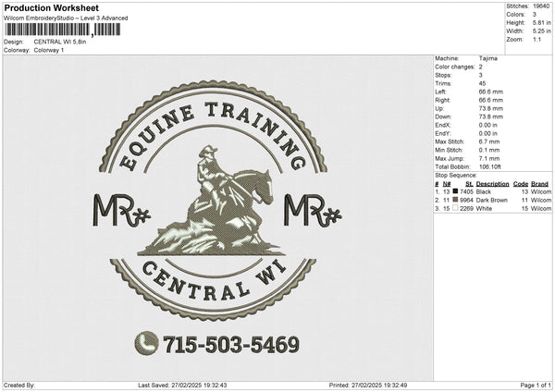
Task: Click the 'White' description text
Action: tap(484, 209)
